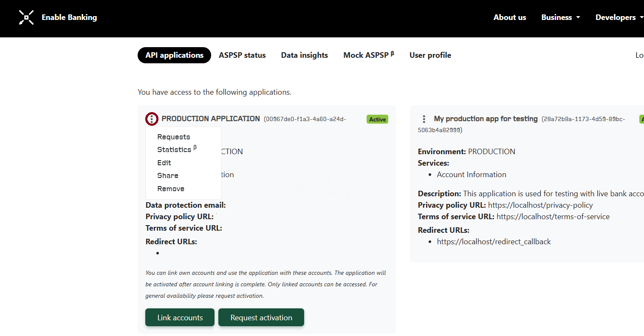
Task: Click the Request activation button
Action: [261, 317]
